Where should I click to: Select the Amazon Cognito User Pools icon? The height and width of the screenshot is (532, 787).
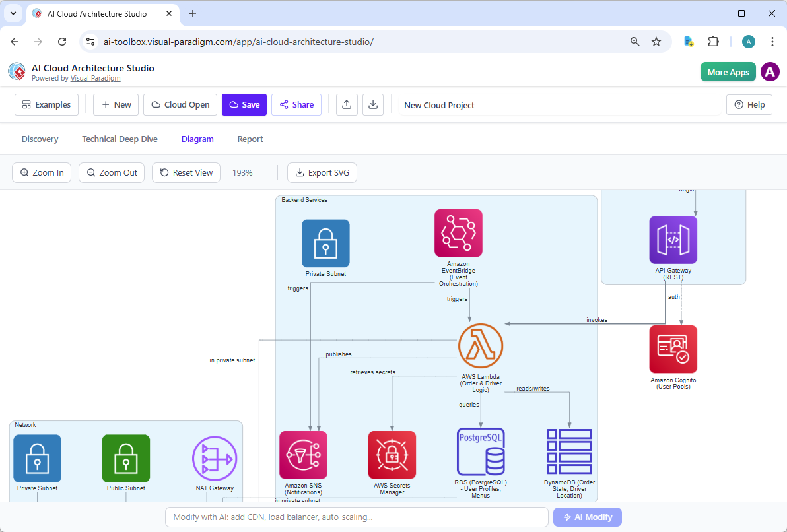click(673, 349)
